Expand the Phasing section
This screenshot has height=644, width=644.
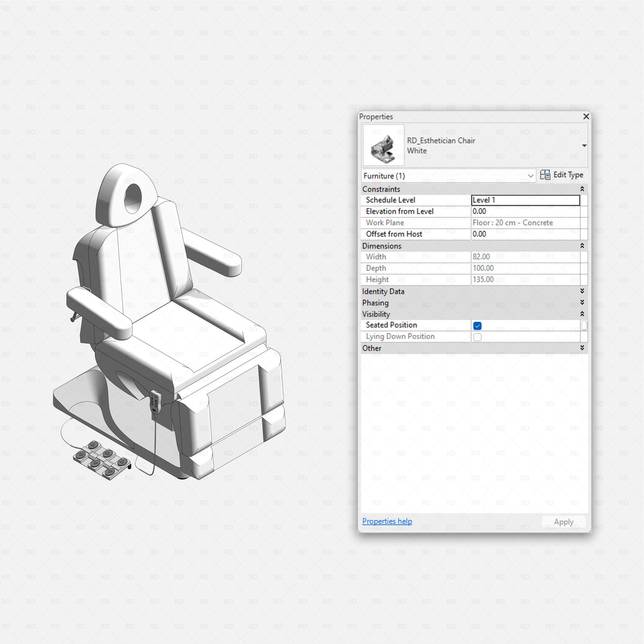(x=582, y=302)
